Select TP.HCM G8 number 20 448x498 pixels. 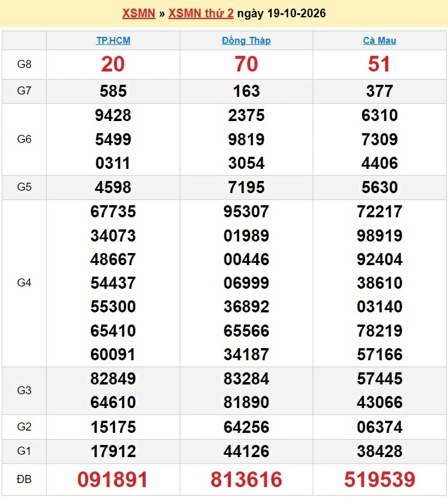(x=113, y=64)
